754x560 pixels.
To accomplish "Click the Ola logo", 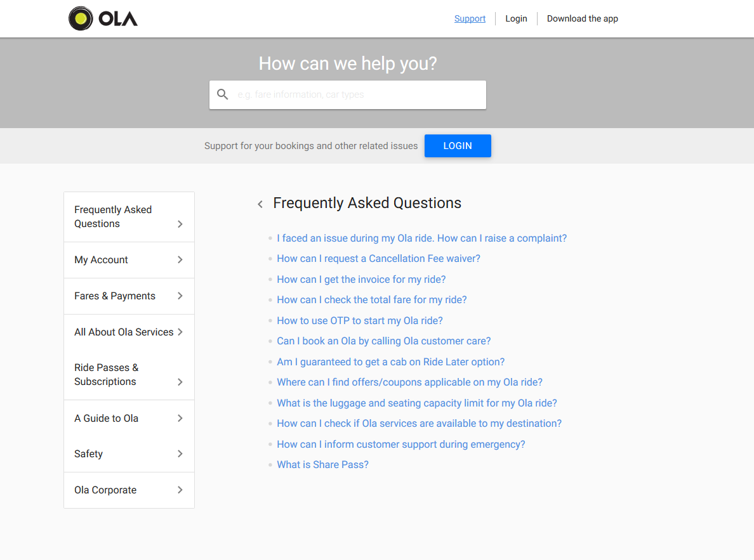I will click(103, 19).
